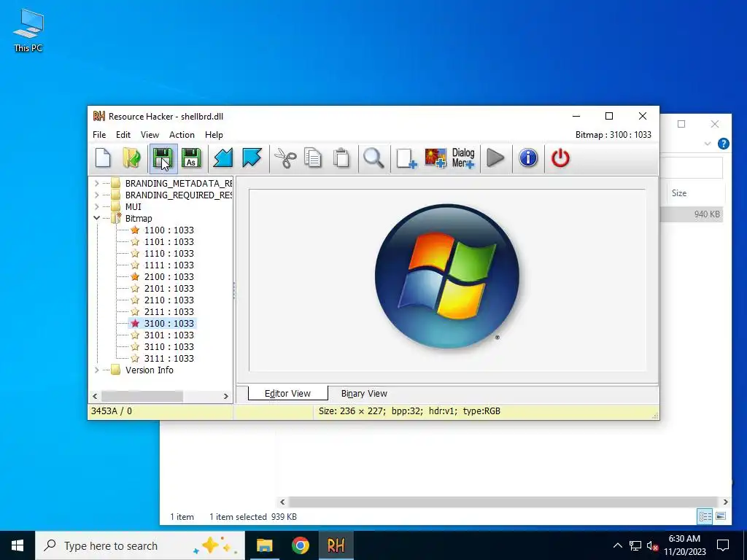This screenshot has width=747, height=560.
Task: Open the Windows Start menu
Action: click(x=18, y=545)
